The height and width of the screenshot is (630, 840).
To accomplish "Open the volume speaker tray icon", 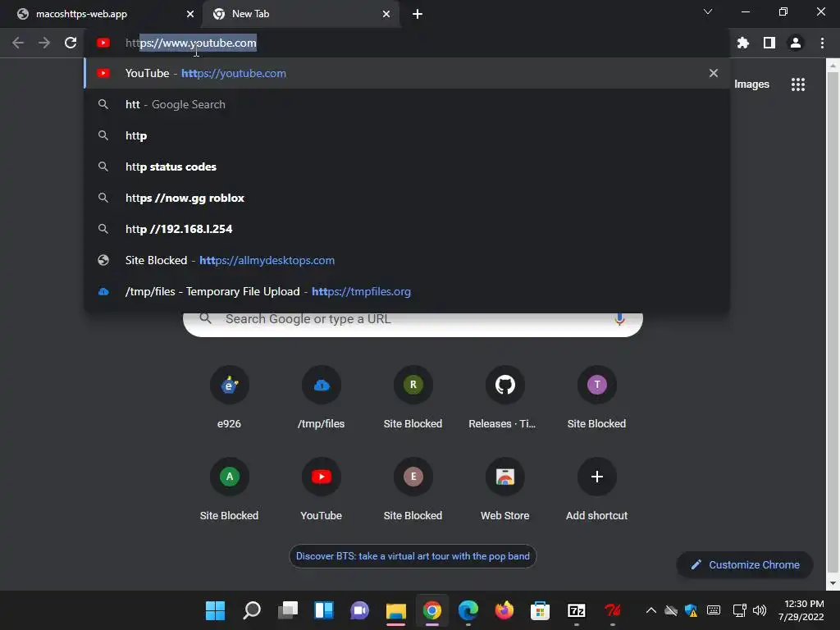I will (759, 610).
